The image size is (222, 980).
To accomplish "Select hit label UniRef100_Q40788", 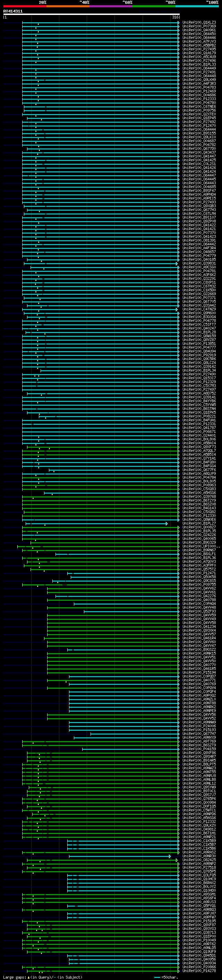I will 199,600.
